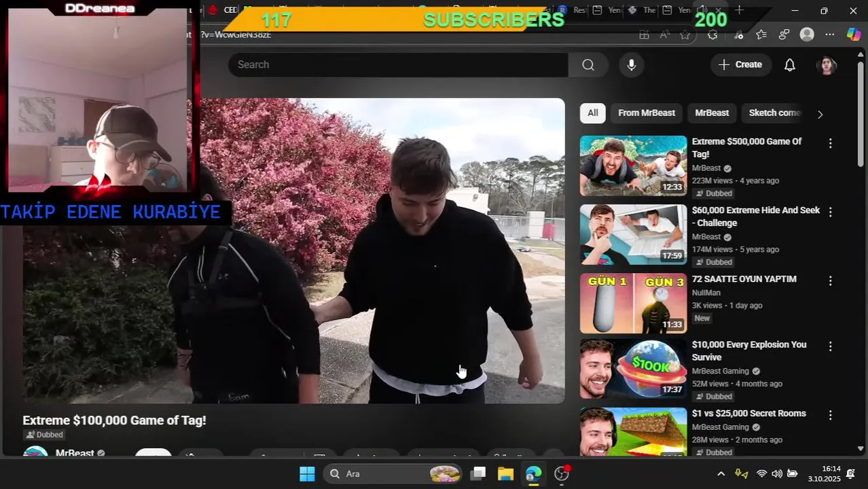Image resolution: width=868 pixels, height=489 pixels.
Task: Click the Create button
Action: pyautogui.click(x=741, y=65)
